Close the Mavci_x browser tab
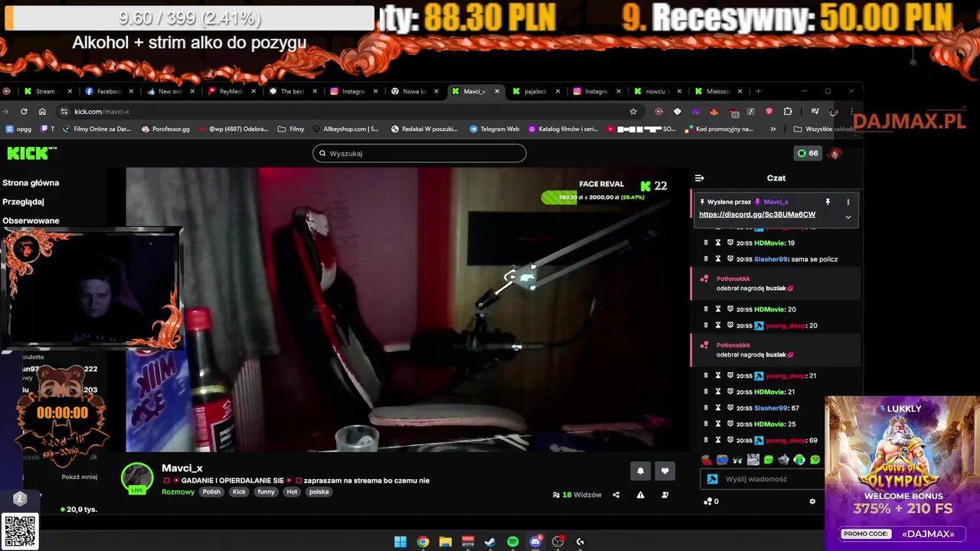Image resolution: width=980 pixels, height=551 pixels. (x=497, y=91)
